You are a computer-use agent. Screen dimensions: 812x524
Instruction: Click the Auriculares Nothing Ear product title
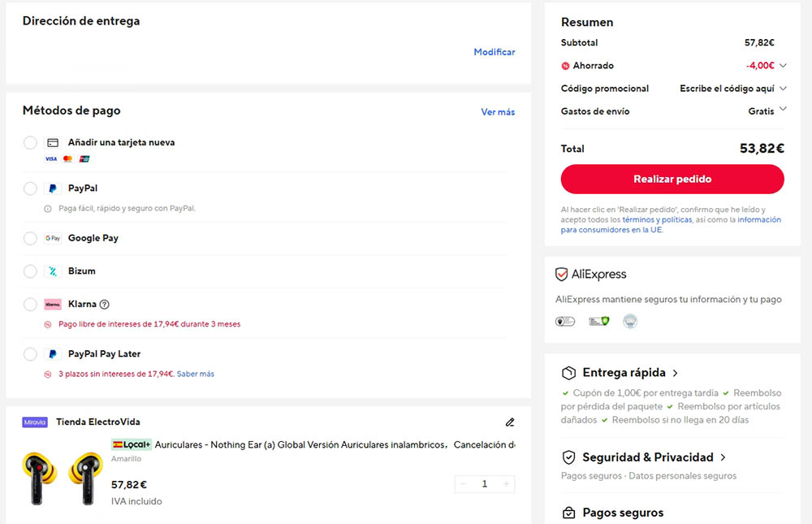[x=335, y=444]
